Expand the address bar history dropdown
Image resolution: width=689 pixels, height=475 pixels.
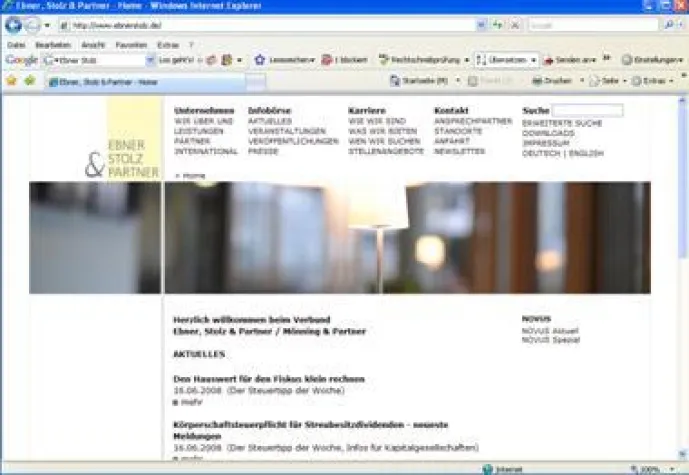(481, 25)
